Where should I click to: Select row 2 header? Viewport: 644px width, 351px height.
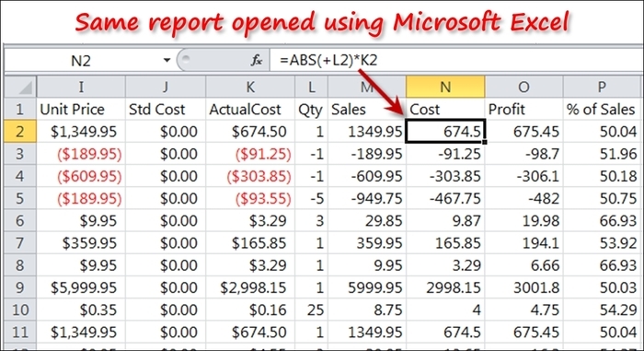click(x=20, y=131)
